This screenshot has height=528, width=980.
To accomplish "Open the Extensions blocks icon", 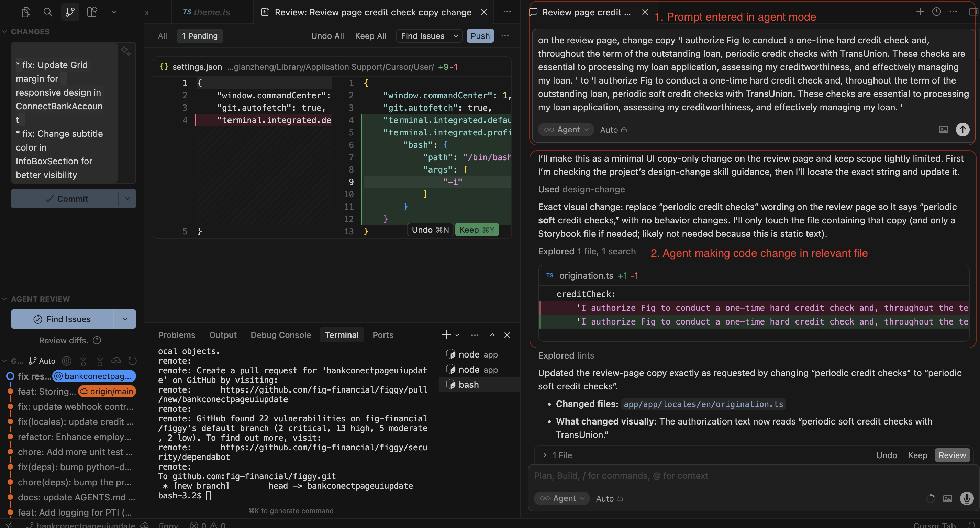I will point(92,12).
